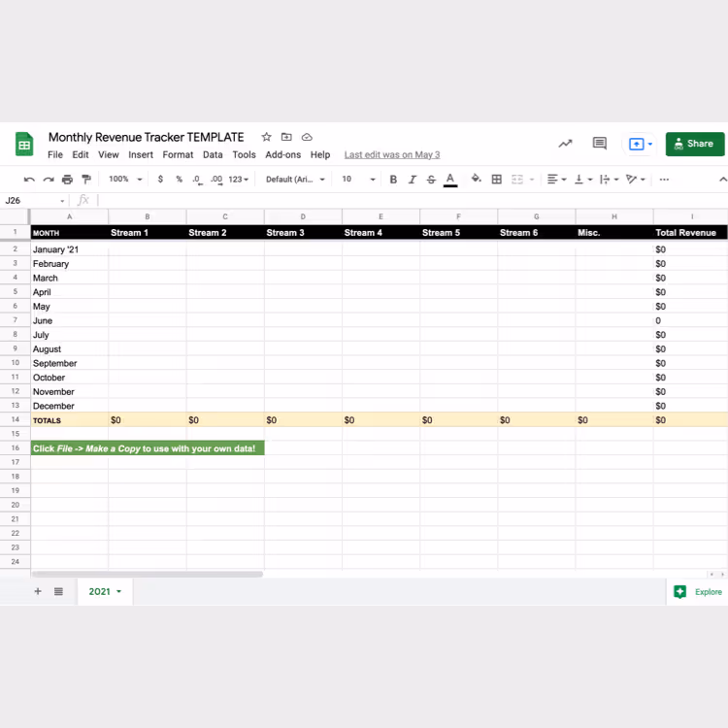Click the Merge cells icon
The height and width of the screenshot is (728, 728).
click(517, 180)
